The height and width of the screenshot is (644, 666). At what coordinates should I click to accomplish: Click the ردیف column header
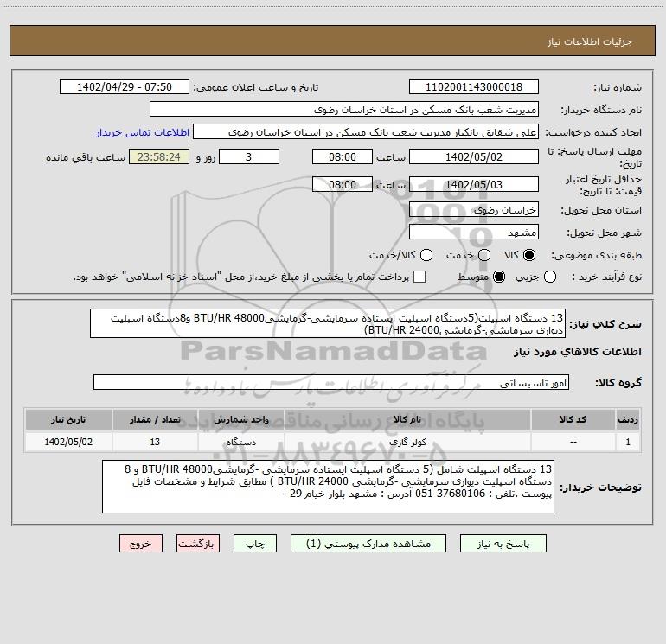628,419
